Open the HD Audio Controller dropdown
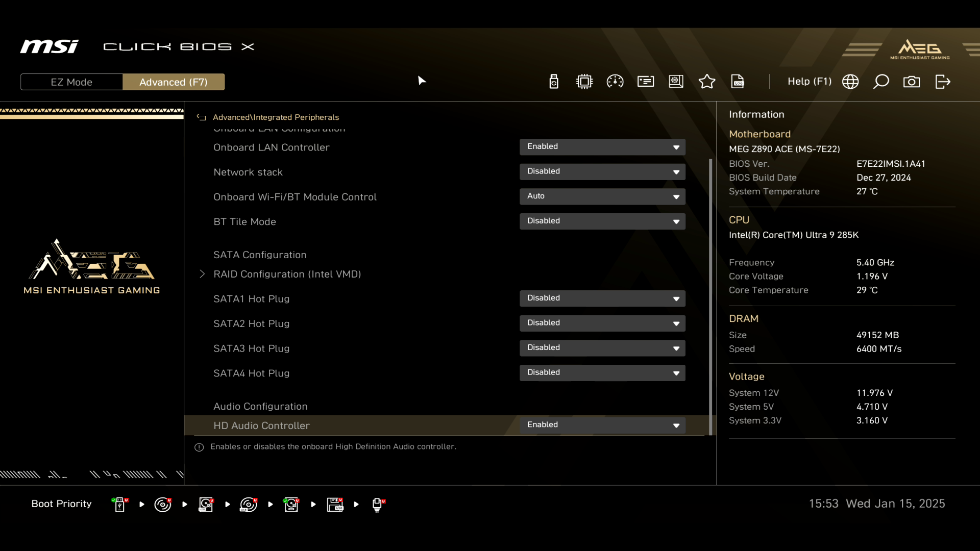This screenshot has width=980, height=551. click(602, 425)
